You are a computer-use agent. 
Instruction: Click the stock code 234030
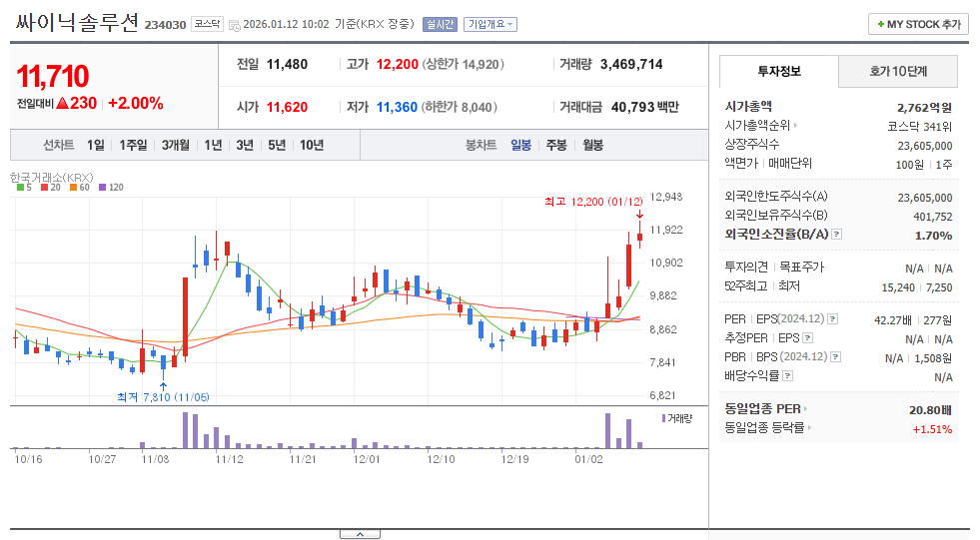(x=166, y=25)
